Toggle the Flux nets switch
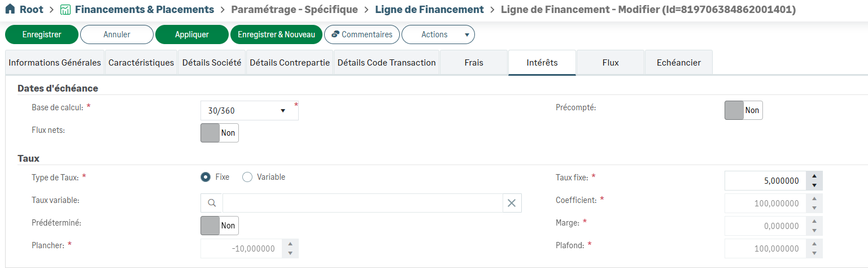Viewport: 868px width, 268px height. pos(220,133)
